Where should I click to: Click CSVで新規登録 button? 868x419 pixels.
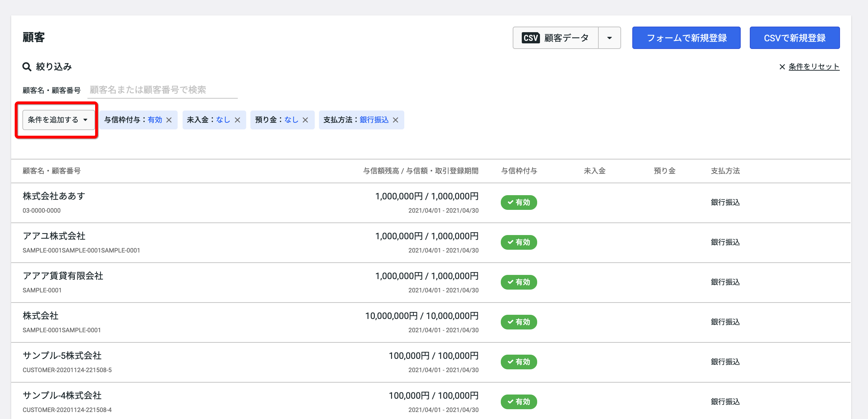795,38
